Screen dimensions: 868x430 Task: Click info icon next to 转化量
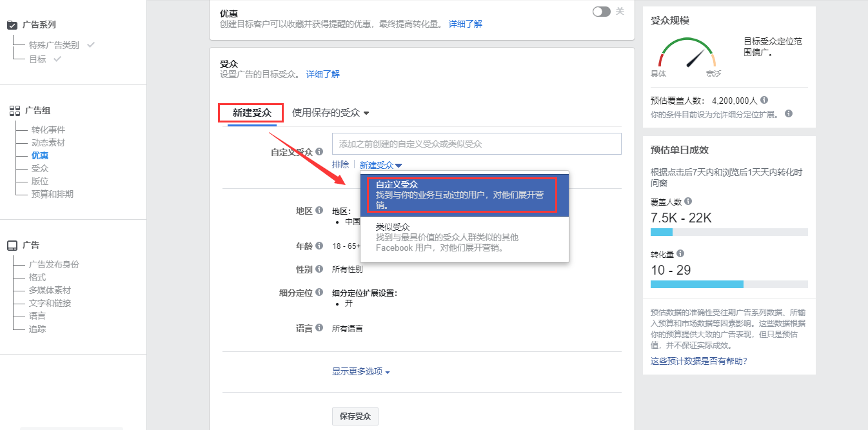[x=680, y=254]
